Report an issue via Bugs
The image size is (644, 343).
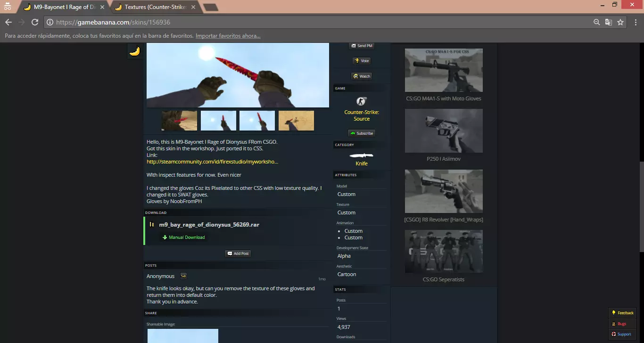622,324
